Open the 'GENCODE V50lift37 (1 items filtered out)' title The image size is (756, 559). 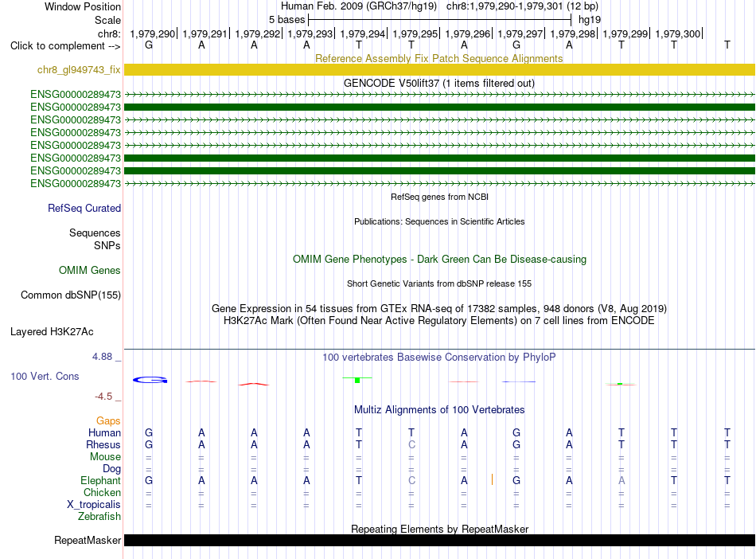438,83
